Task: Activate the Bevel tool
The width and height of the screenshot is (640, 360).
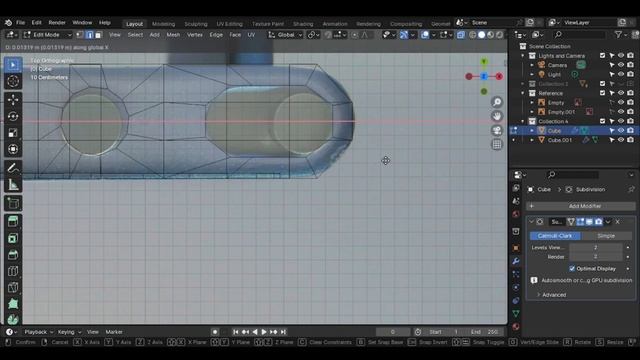Action: (x=13, y=255)
